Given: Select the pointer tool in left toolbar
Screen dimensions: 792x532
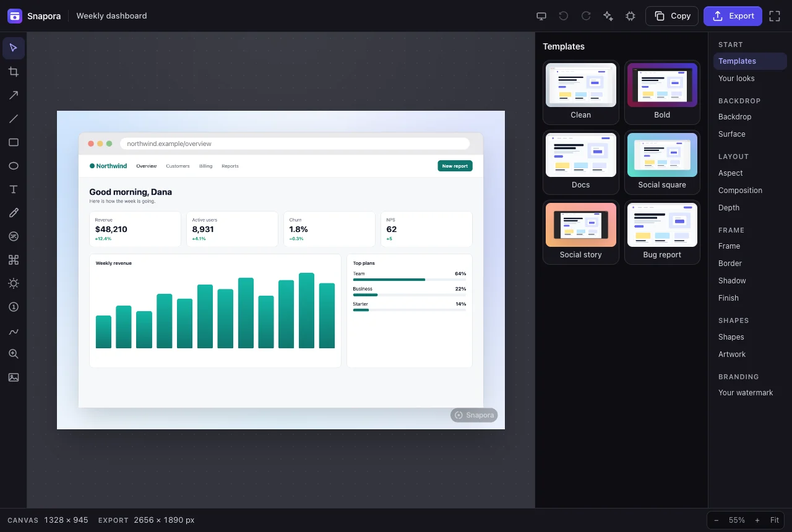Looking at the screenshot, I should click(14, 48).
